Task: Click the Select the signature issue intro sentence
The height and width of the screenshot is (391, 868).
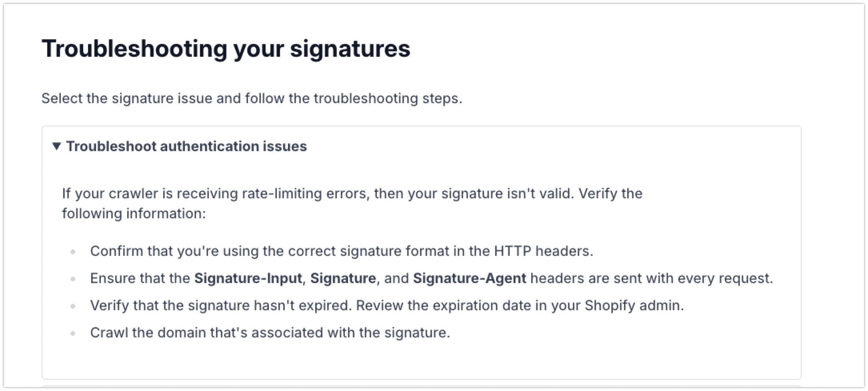Action: click(x=252, y=98)
